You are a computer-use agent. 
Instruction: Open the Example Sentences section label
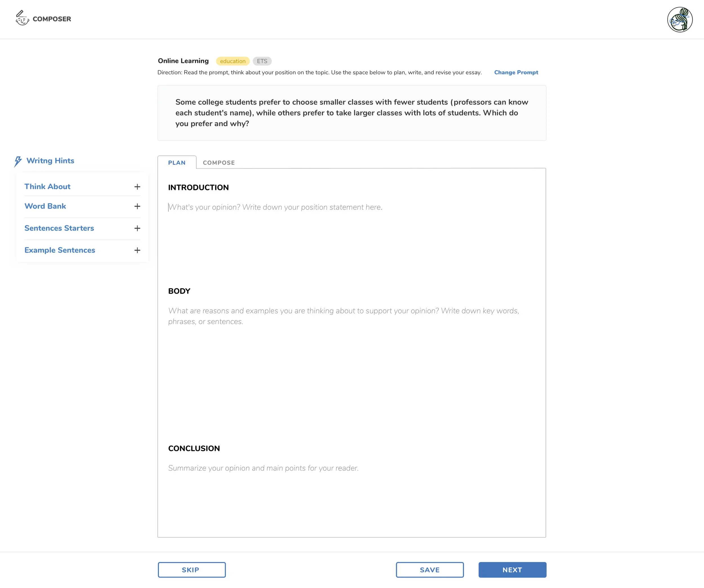coord(60,250)
